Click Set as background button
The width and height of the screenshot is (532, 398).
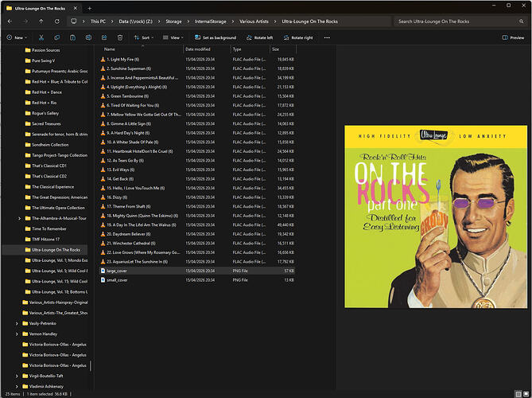coord(216,37)
